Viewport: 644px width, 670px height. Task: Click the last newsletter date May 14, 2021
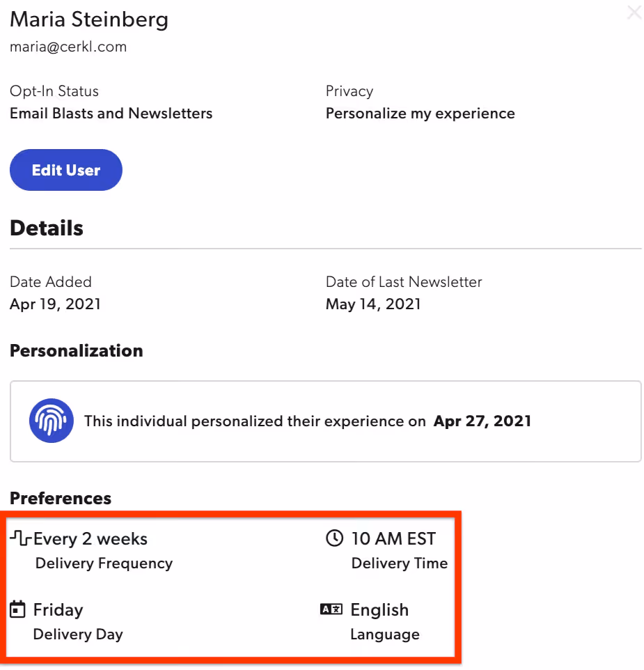click(373, 304)
